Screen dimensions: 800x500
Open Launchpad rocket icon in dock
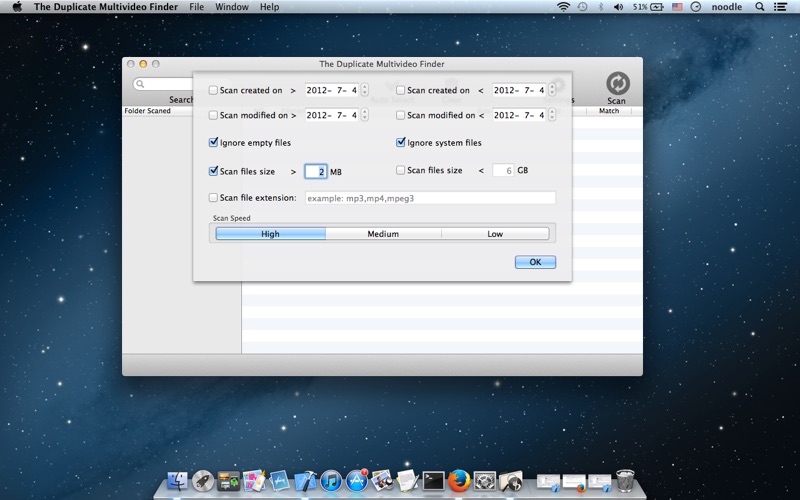(x=203, y=481)
